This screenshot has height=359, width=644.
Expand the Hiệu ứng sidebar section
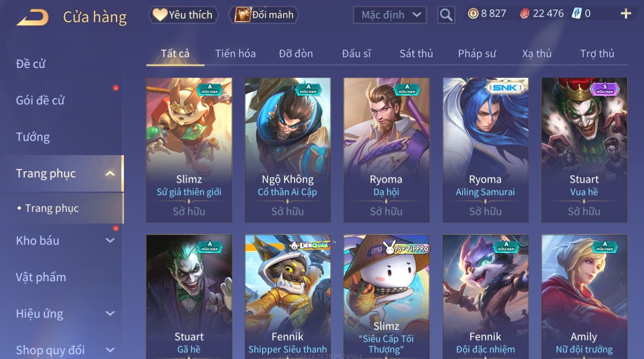coord(110,314)
